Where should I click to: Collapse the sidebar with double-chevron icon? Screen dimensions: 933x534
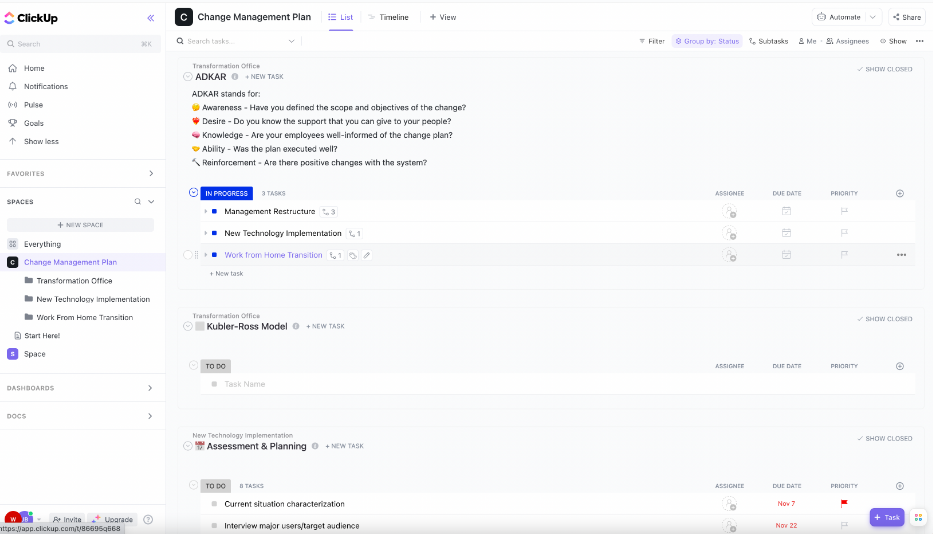point(151,18)
